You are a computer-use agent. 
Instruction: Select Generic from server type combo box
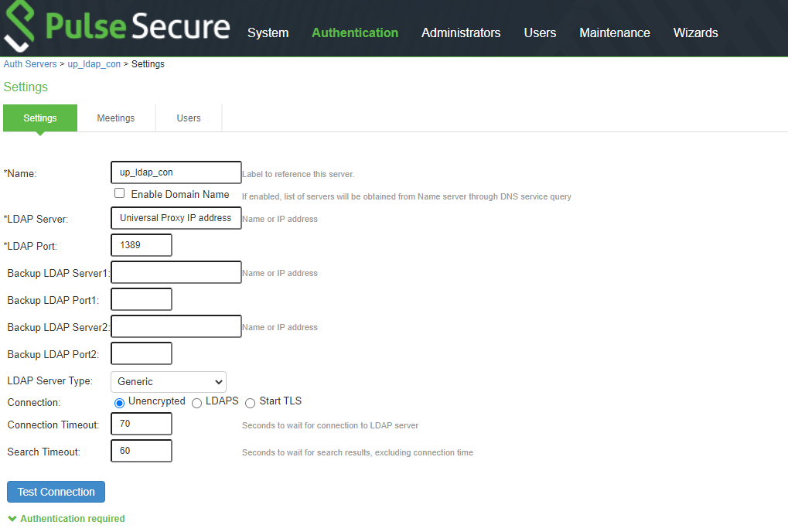tap(168, 381)
